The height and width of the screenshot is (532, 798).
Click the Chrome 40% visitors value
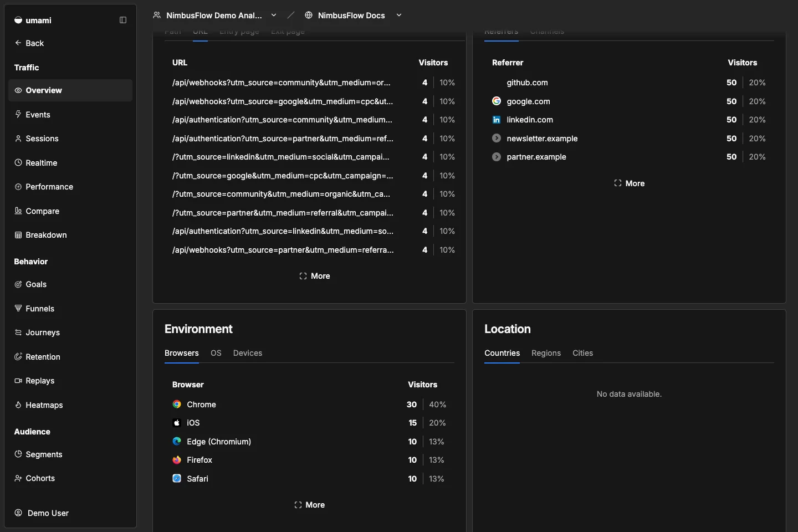click(438, 405)
